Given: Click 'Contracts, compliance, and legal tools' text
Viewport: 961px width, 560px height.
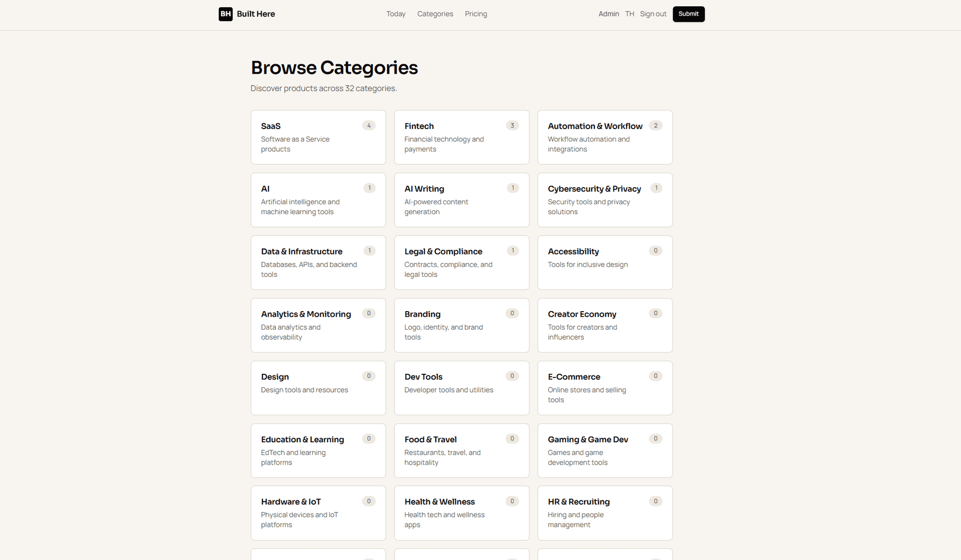Looking at the screenshot, I should 449,270.
